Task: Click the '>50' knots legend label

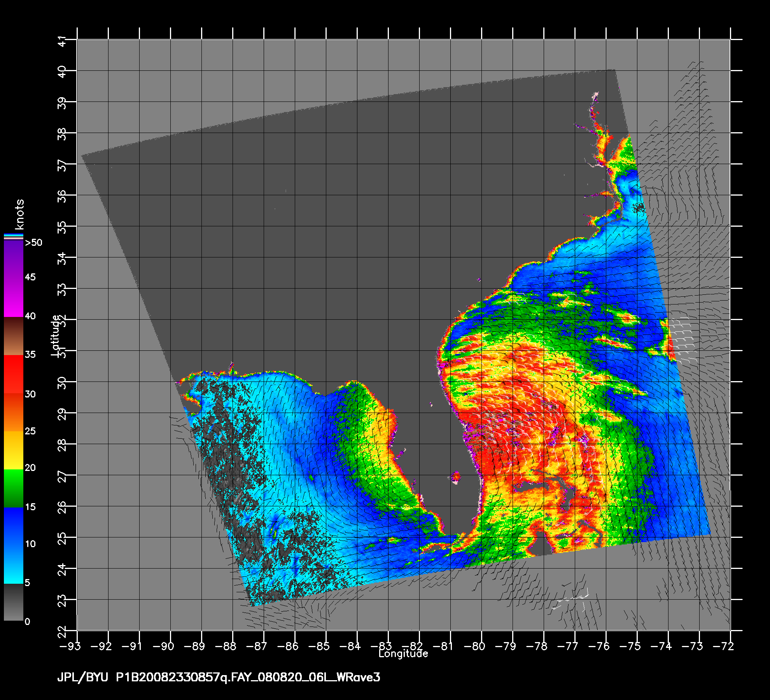Action: (x=33, y=243)
